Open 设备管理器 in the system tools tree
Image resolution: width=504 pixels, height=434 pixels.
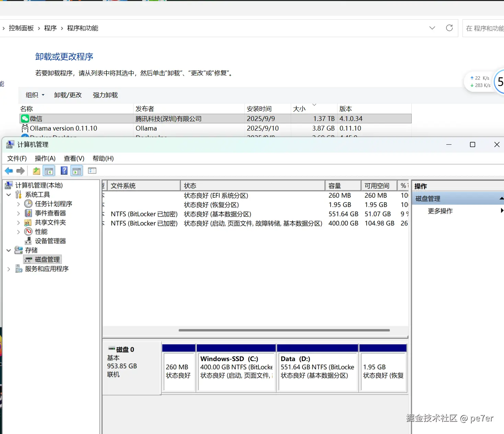[x=50, y=241]
